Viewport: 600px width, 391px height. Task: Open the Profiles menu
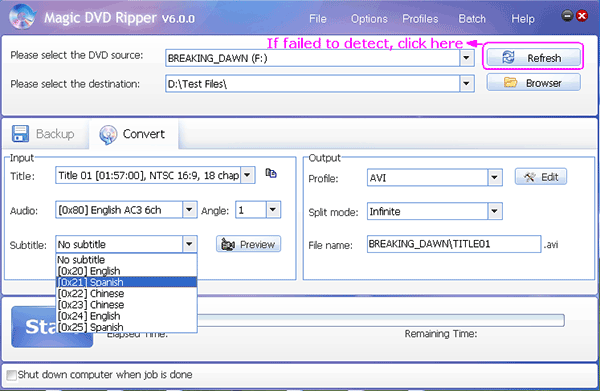click(x=420, y=19)
